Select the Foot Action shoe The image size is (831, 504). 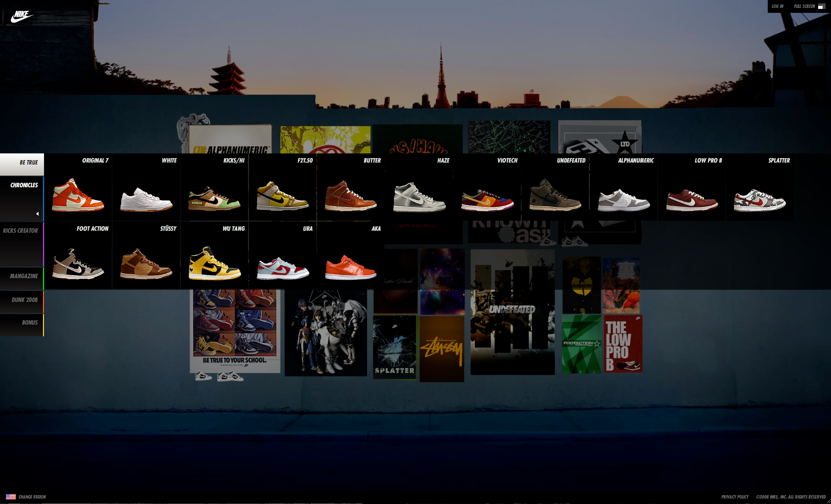[x=78, y=264]
